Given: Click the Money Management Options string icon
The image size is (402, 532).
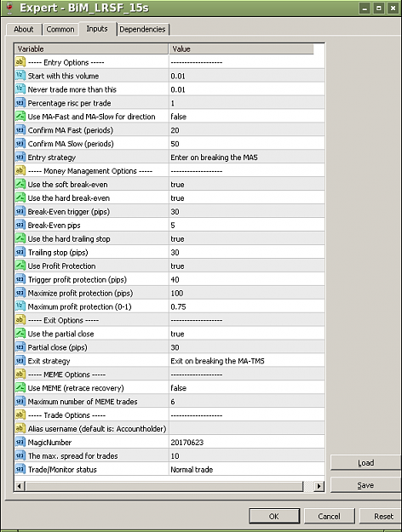Looking at the screenshot, I should [20, 170].
